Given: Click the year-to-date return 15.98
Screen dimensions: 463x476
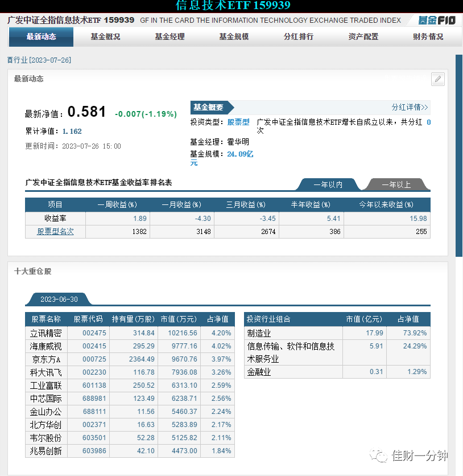Looking at the screenshot, I should coord(418,219).
